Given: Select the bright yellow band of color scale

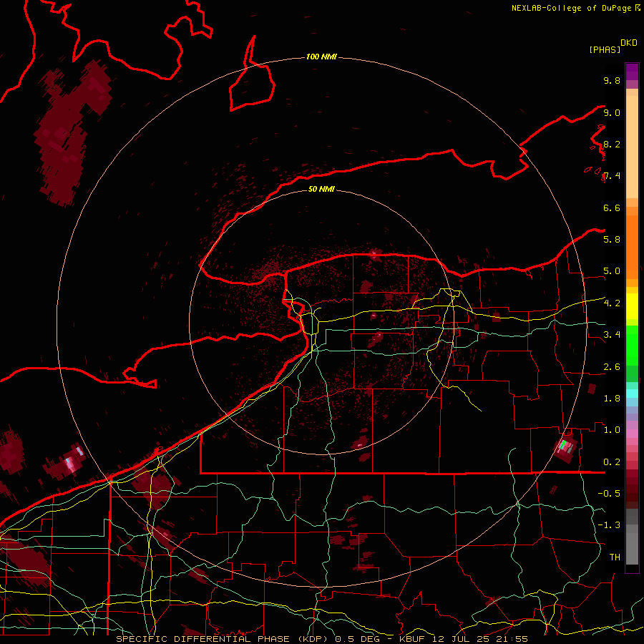Looking at the screenshot, I should tap(632, 306).
